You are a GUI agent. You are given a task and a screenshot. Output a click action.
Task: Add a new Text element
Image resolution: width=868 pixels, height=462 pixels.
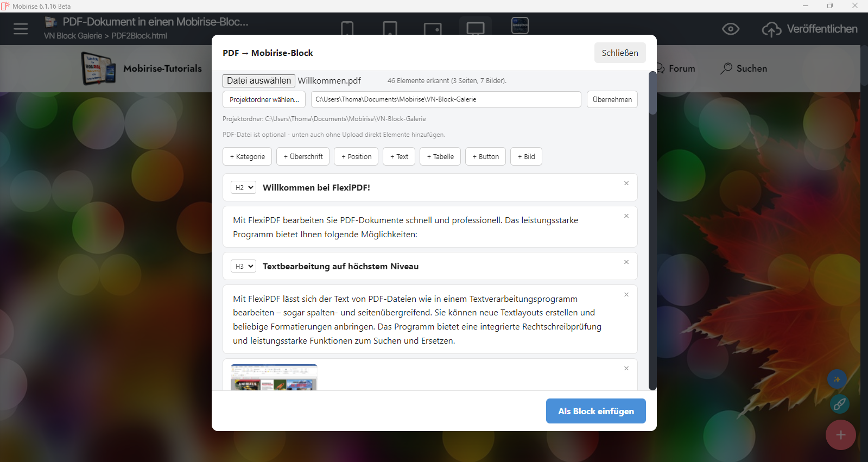399,156
